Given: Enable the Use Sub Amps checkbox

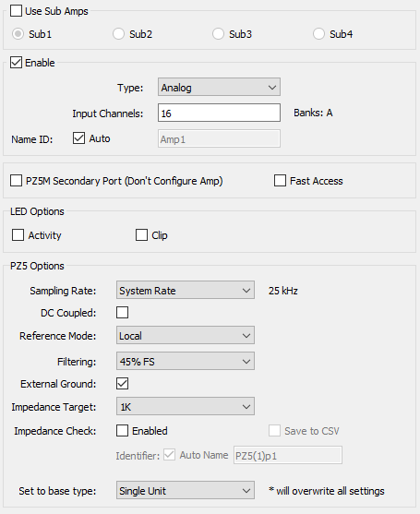Looking at the screenshot, I should (16, 11).
